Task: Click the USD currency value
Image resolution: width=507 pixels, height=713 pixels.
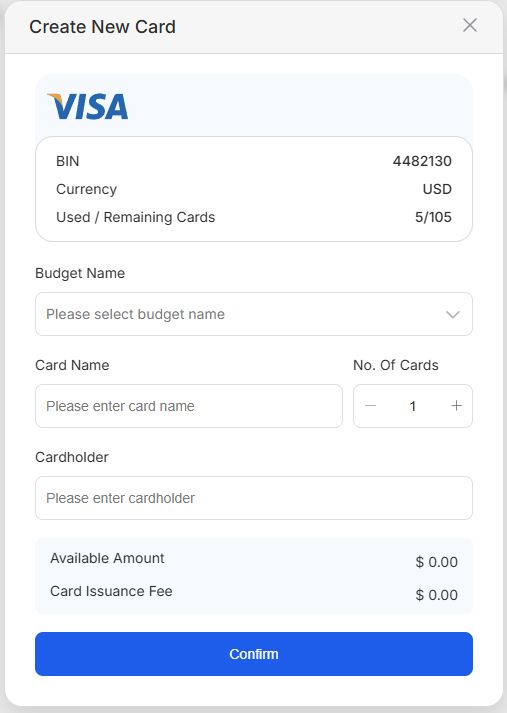Action: pyautogui.click(x=437, y=189)
